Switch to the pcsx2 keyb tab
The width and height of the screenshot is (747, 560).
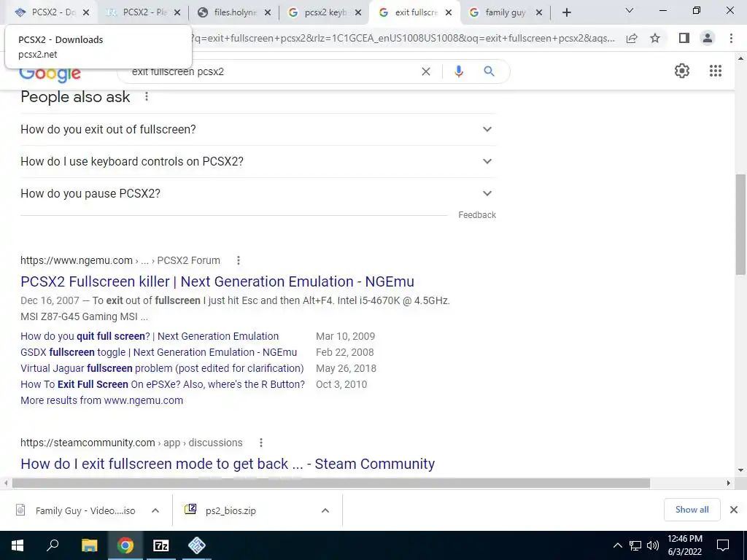tap(324, 13)
